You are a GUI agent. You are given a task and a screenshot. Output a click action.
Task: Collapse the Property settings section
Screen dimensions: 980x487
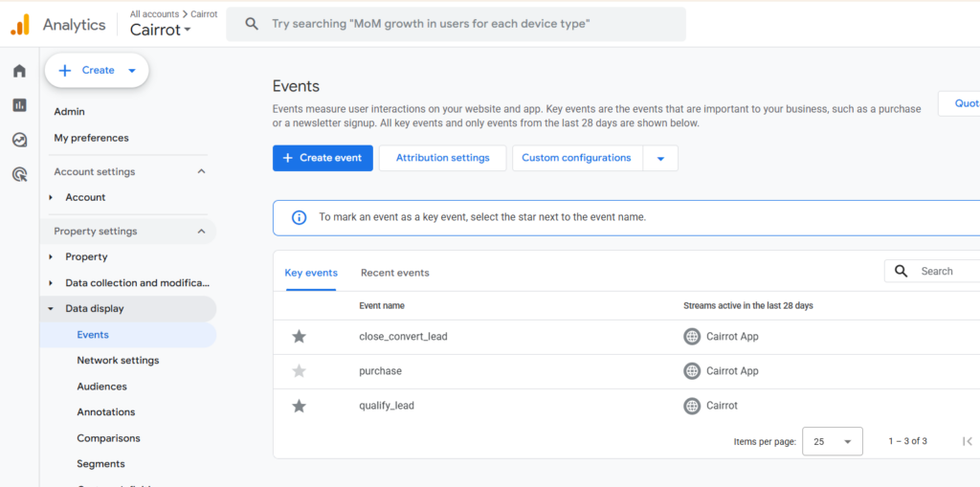(x=201, y=232)
